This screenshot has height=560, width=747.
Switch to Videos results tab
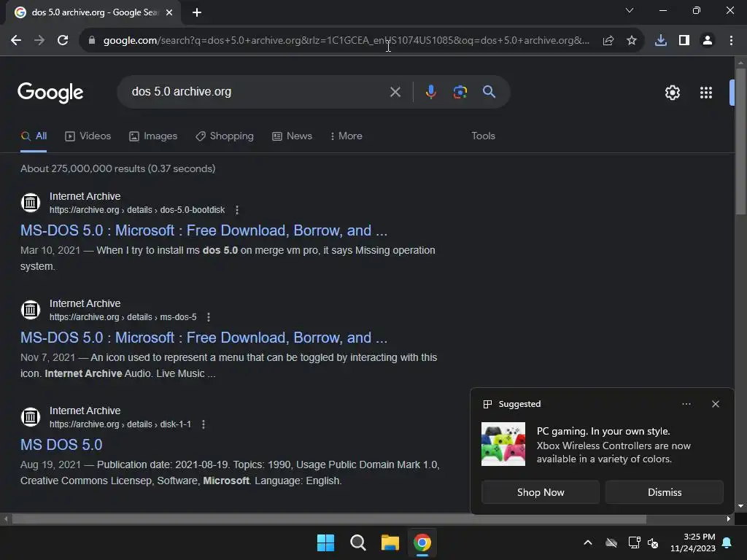point(88,136)
